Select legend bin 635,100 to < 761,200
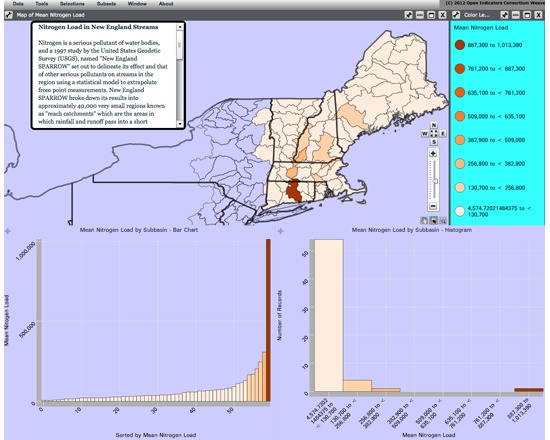The height and width of the screenshot is (440, 550). point(490,93)
